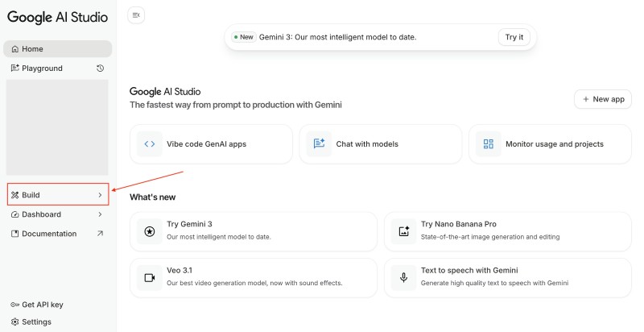The image size is (644, 332).
Task: Click the plus icon in New app button
Action: (586, 99)
